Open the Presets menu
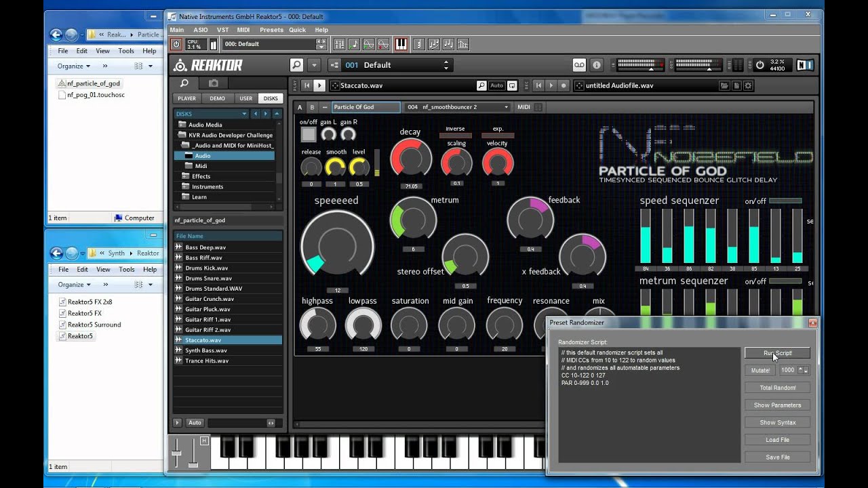Screen dimensions: 868x488 pos(271,30)
